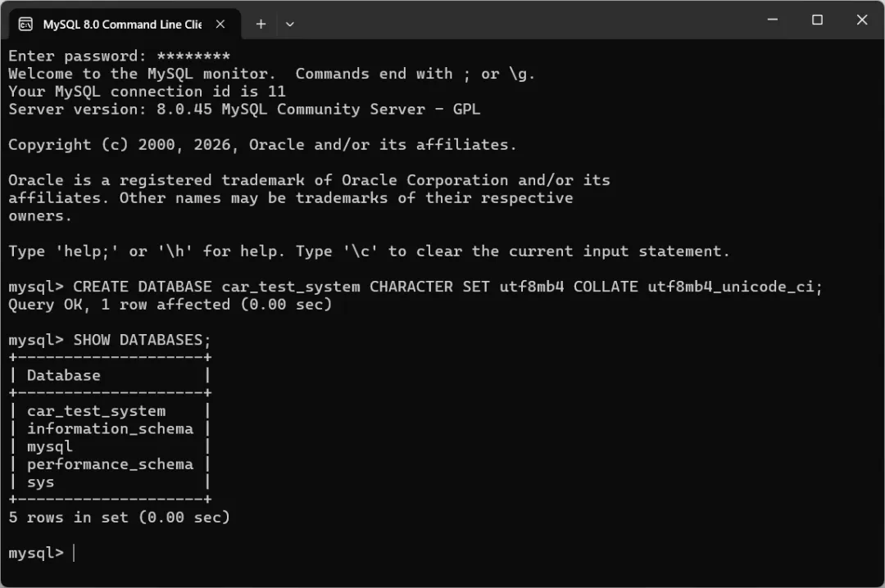Click the mysql row in database list
This screenshot has height=588, width=885.
tap(49, 446)
